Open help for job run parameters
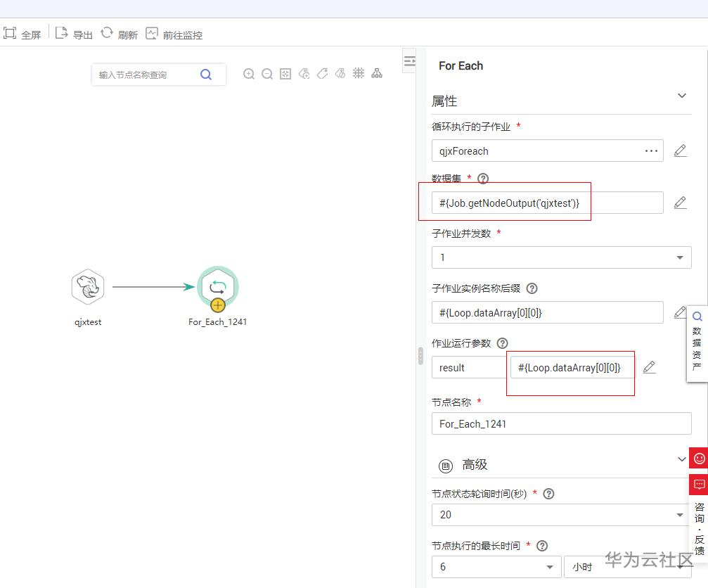The image size is (708, 588). coord(502,343)
